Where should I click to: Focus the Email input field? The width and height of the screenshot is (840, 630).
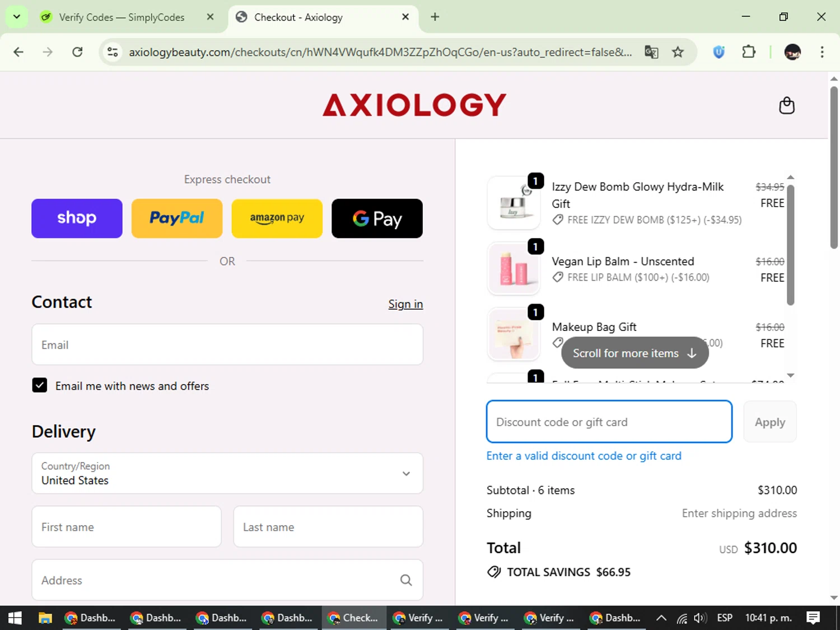227,345
